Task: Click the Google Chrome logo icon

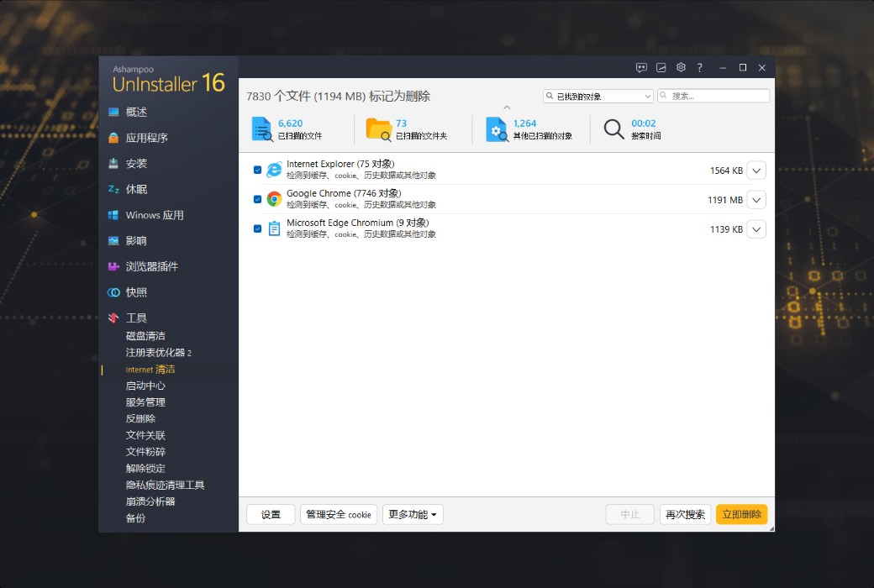Action: coord(274,199)
